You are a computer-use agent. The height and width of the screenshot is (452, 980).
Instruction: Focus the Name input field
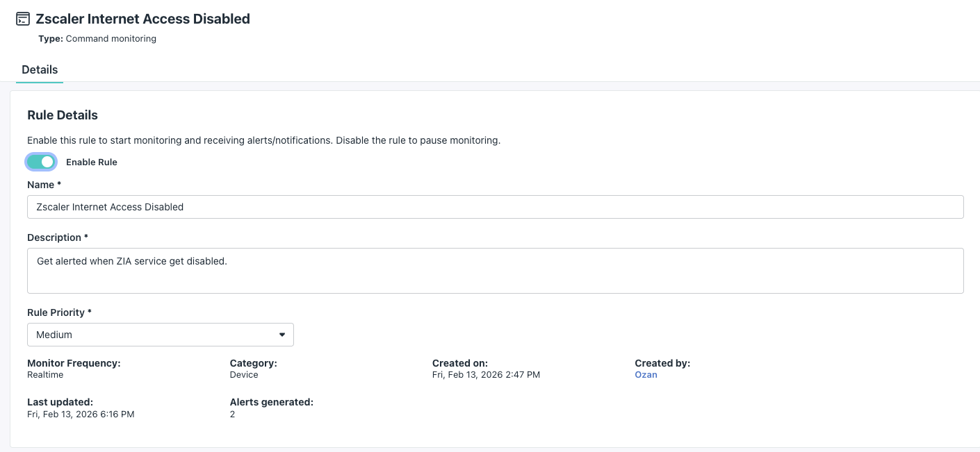(495, 207)
